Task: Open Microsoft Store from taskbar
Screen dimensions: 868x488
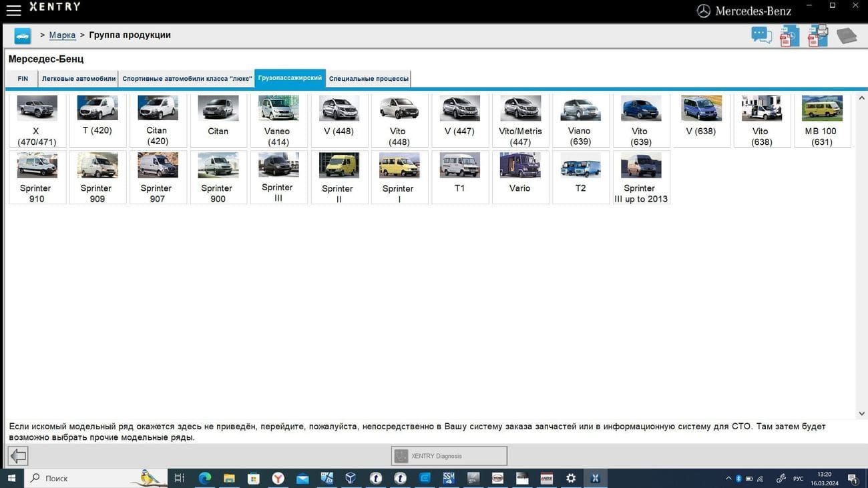Action: point(254,478)
